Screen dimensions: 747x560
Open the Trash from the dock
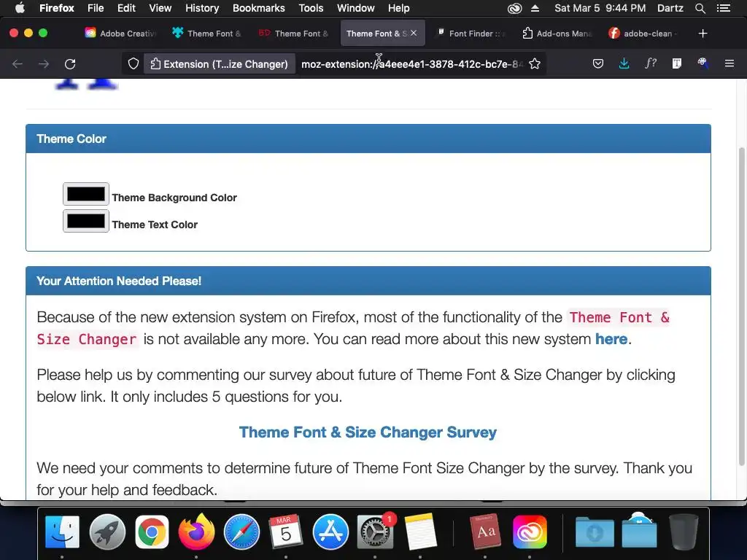[x=684, y=532]
